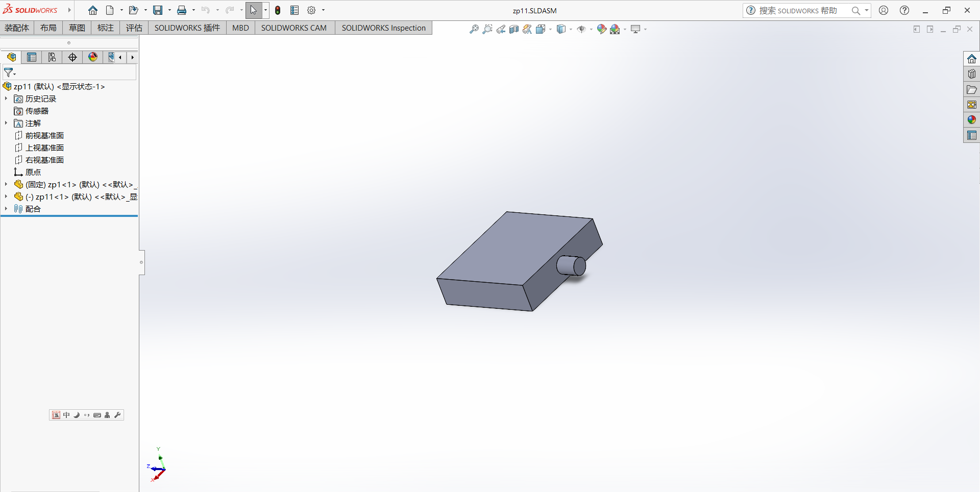Screen dimensions: 980x492
Task: Click the Print icon
Action: point(182,10)
